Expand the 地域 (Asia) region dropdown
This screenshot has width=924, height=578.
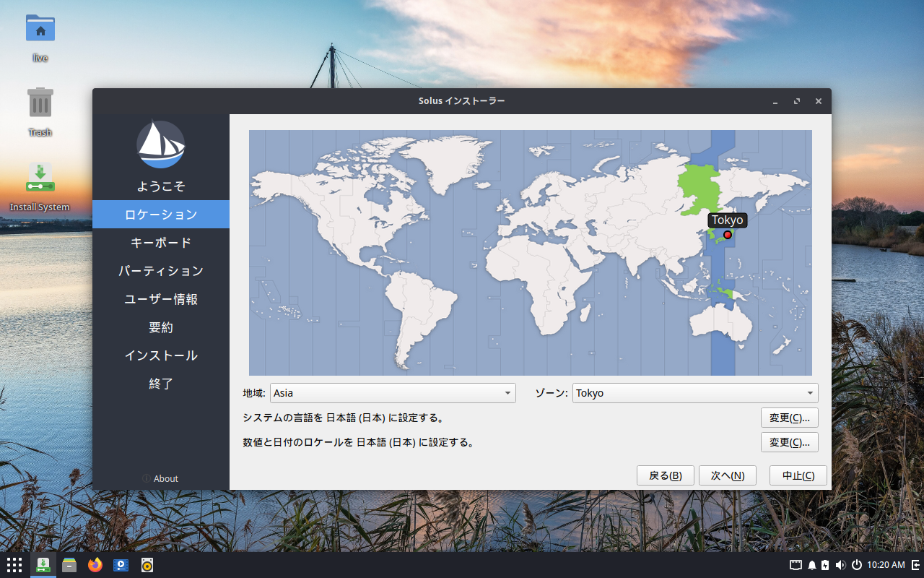(393, 393)
